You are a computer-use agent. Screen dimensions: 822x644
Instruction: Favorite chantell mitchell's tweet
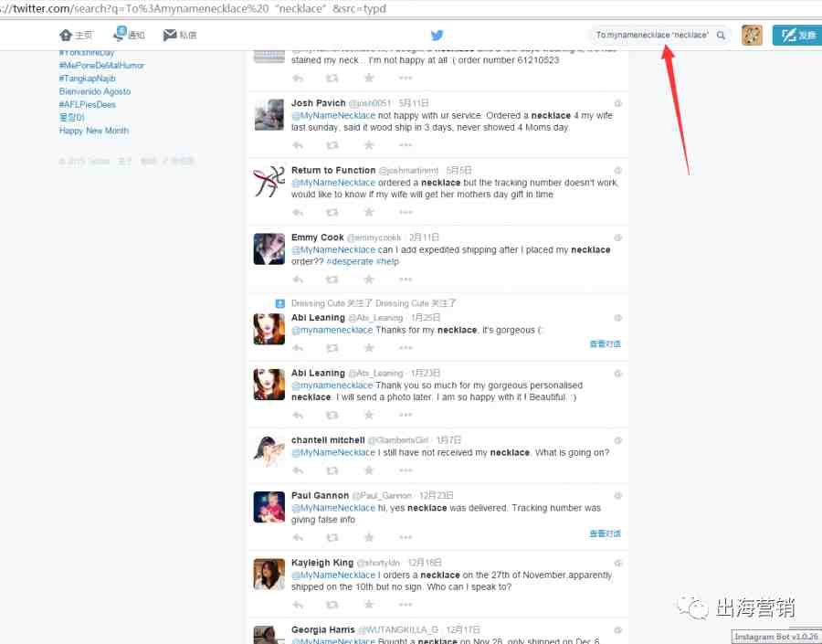click(x=369, y=470)
